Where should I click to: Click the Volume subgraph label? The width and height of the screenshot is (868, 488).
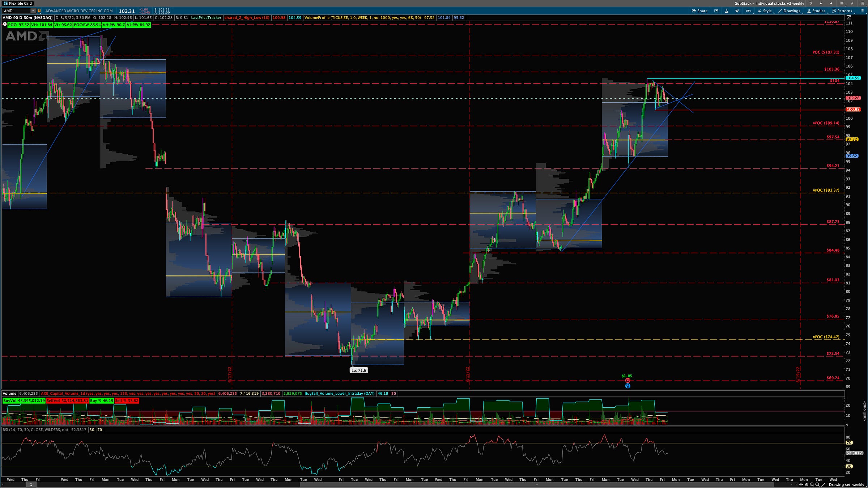(x=9, y=393)
